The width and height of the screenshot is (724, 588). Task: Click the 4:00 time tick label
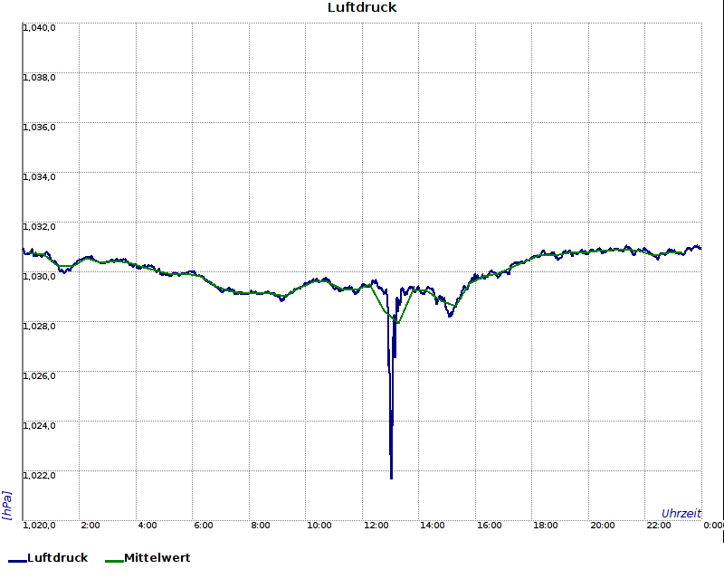(x=148, y=526)
